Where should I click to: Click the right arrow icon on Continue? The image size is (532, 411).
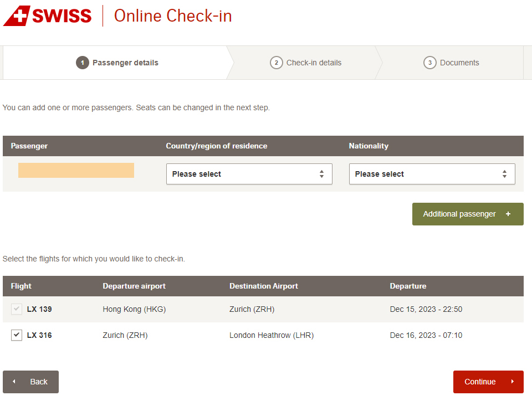point(513,382)
